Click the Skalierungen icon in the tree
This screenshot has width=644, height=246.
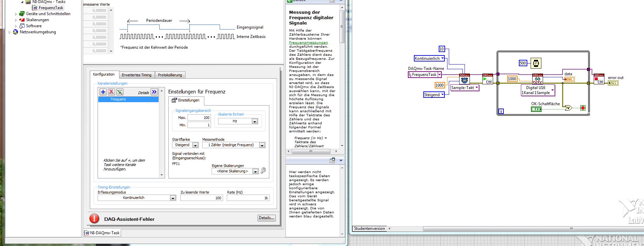(x=22, y=20)
